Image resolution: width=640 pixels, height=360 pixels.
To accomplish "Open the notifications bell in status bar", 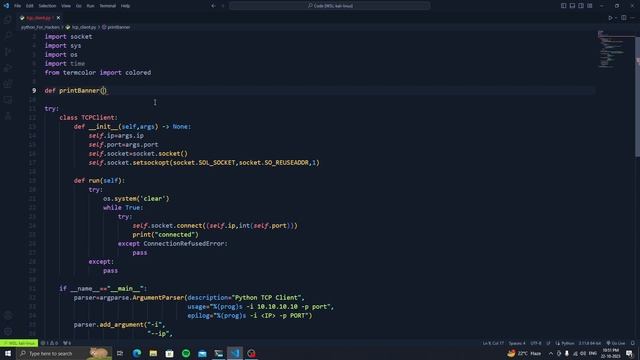I will (x=633, y=343).
